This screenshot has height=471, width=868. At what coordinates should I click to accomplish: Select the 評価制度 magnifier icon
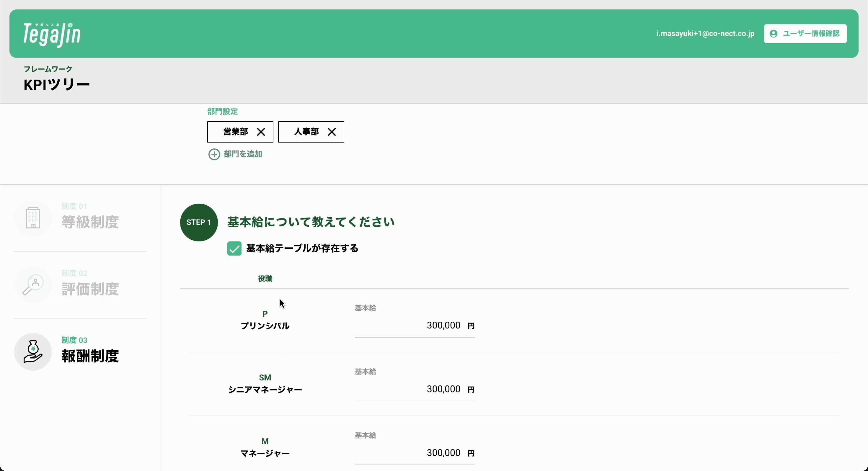coord(33,285)
